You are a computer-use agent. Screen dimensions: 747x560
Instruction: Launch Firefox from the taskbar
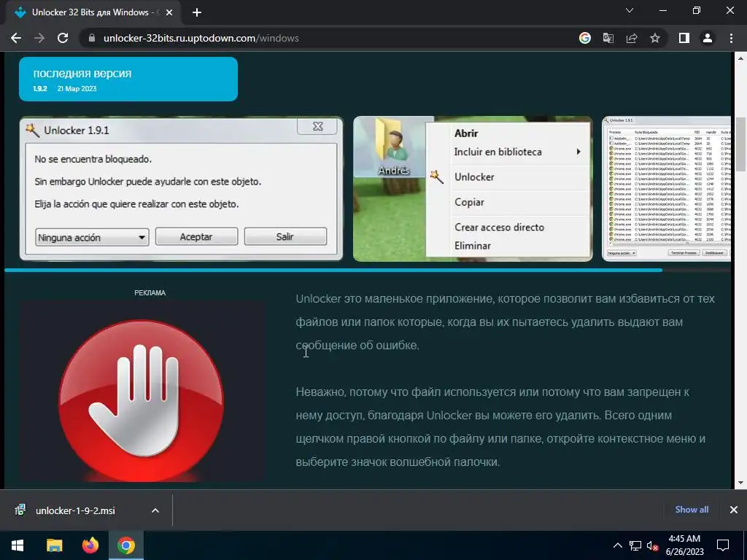click(90, 545)
